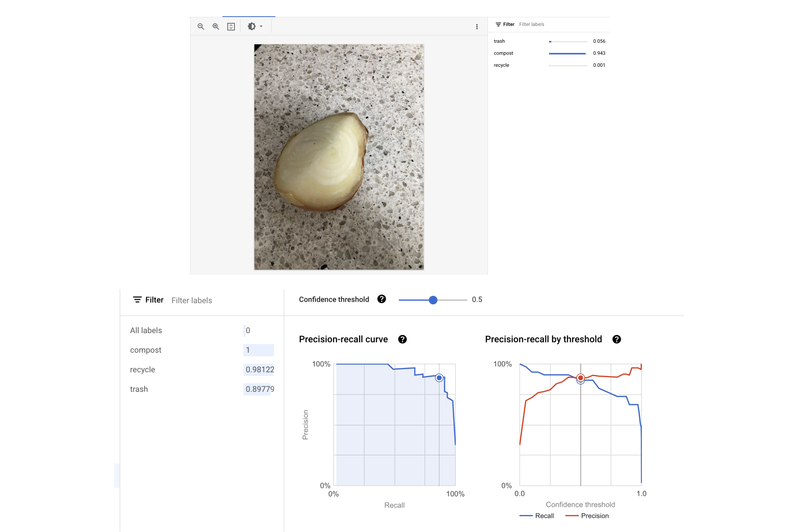Image resolution: width=798 pixels, height=532 pixels.
Task: Open Confidence threshold help icon
Action: tap(382, 299)
